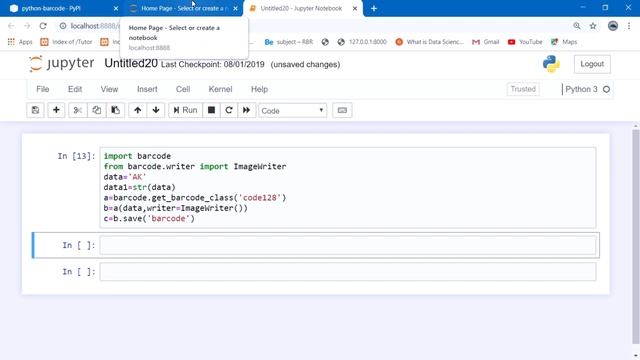Click the Last Checkpoint text
Viewport: 640px width, 360px height.
point(213,64)
